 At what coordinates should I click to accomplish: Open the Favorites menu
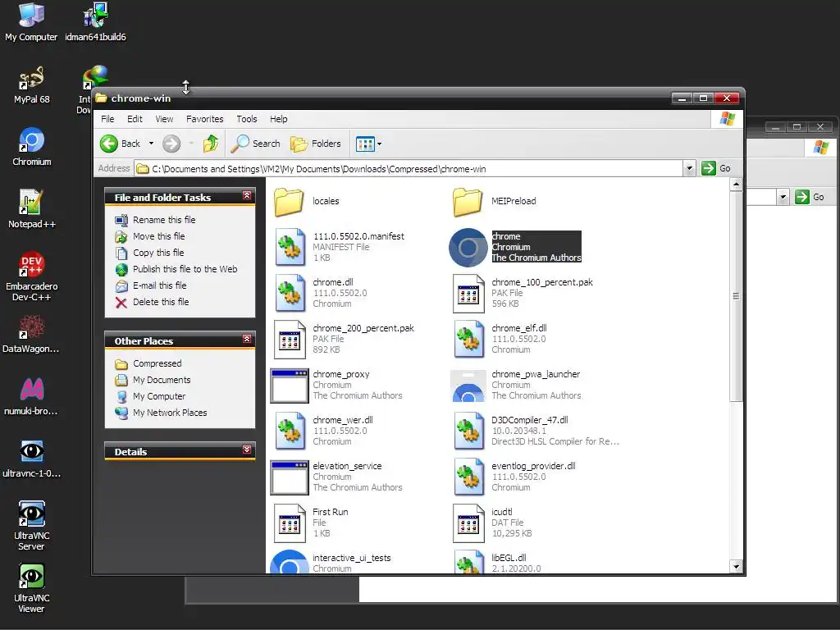click(x=204, y=119)
